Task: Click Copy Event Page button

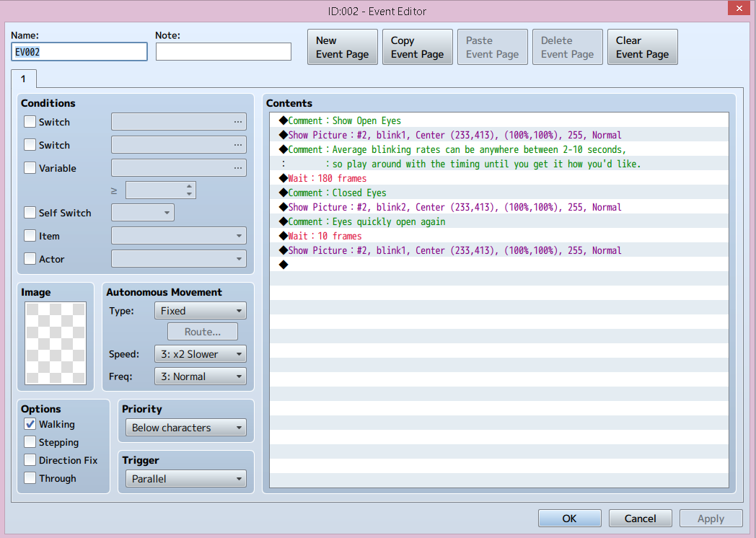Action: [418, 48]
